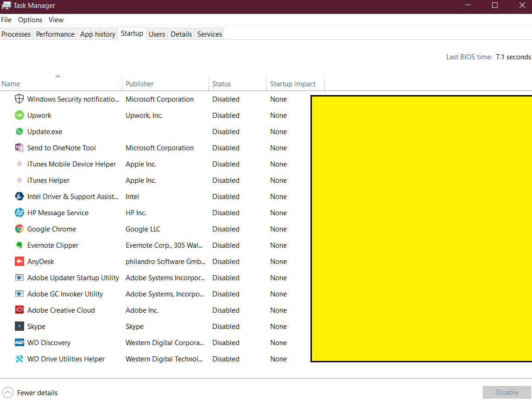This screenshot has width=532, height=405.
Task: Minimize the Task Manager window
Action: tap(468, 5)
